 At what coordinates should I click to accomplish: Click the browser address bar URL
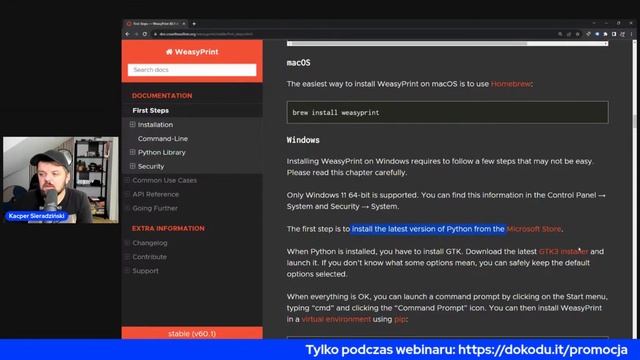[206, 34]
